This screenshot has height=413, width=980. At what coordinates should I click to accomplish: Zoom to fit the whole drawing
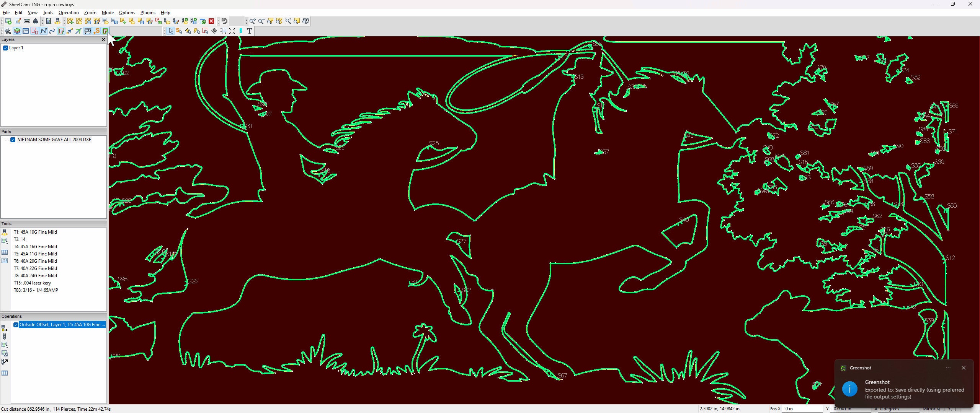point(288,21)
